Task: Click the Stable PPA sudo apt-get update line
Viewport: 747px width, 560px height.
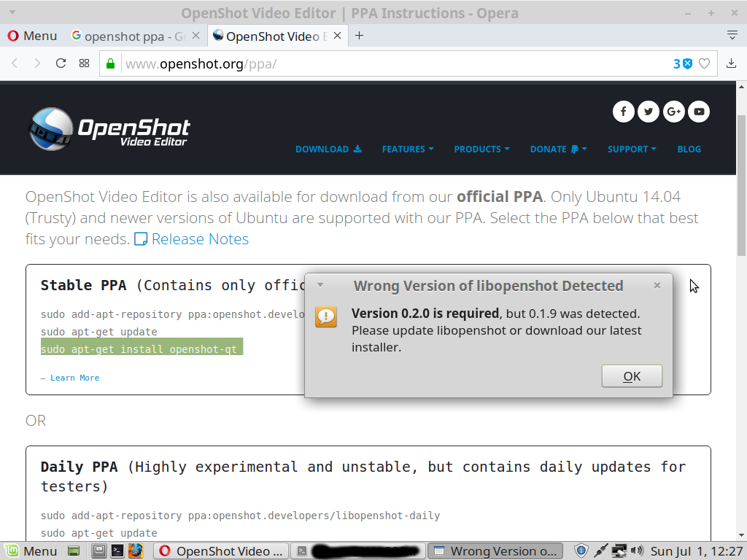Action: click(x=98, y=332)
